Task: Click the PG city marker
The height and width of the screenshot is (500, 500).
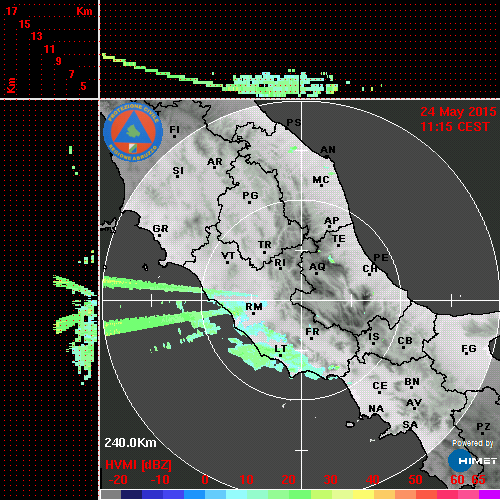Action: (249, 202)
